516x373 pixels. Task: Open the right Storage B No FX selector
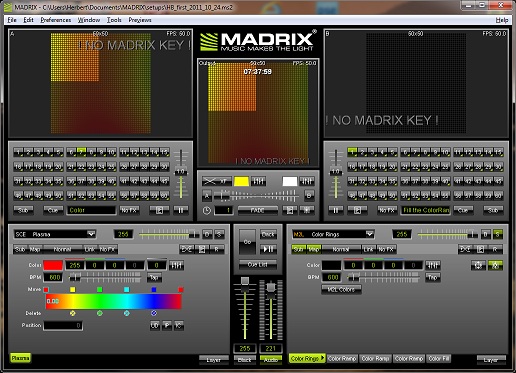[x=387, y=210]
